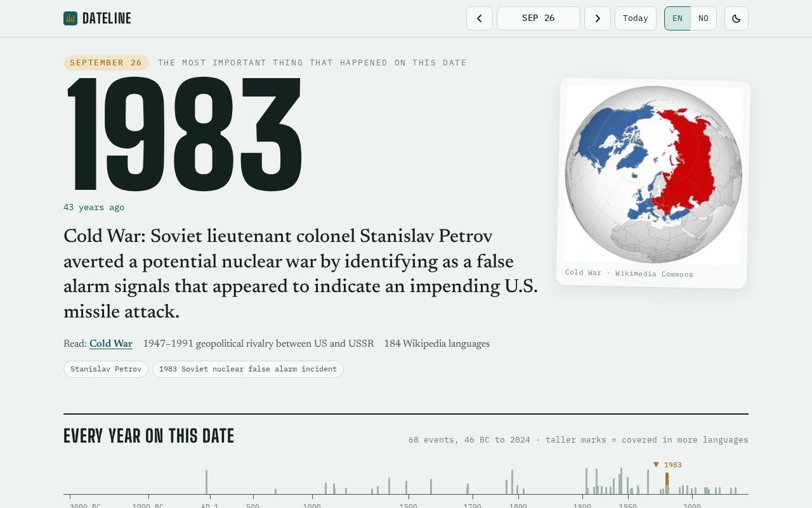Screen dimensions: 812x508
Task: Click the '43 years ago' text
Action: 94,208
